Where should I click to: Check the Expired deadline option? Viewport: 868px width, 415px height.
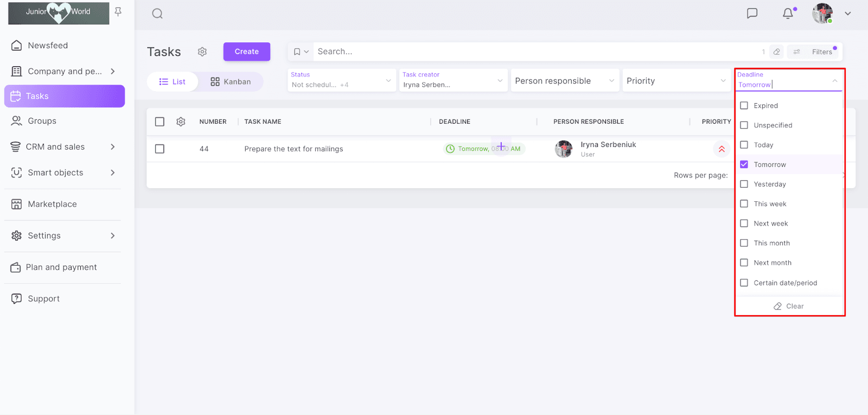744,106
